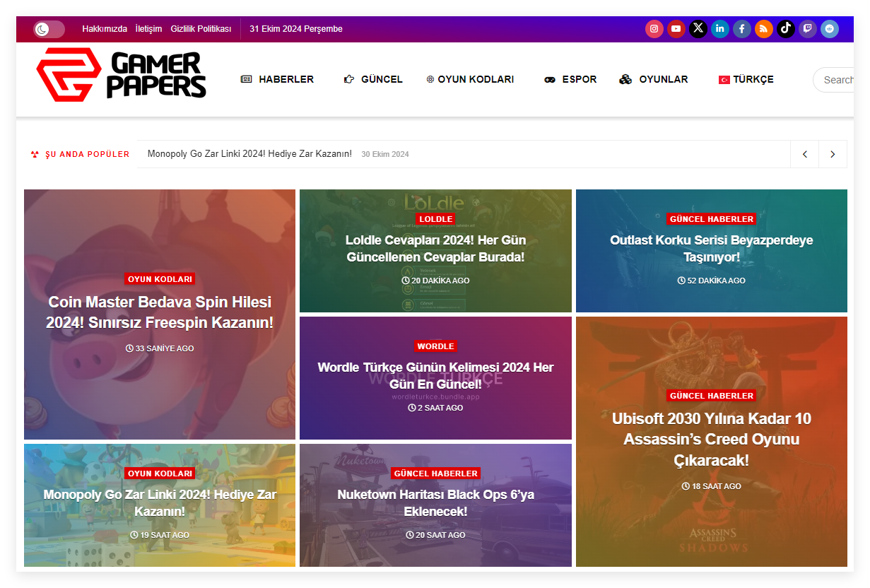Click the LinkedIn icon
Image resolution: width=870 pixels, height=588 pixels.
(720, 29)
